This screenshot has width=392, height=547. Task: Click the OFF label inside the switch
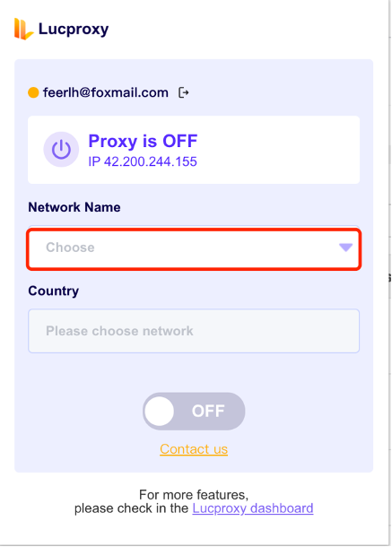coord(208,412)
